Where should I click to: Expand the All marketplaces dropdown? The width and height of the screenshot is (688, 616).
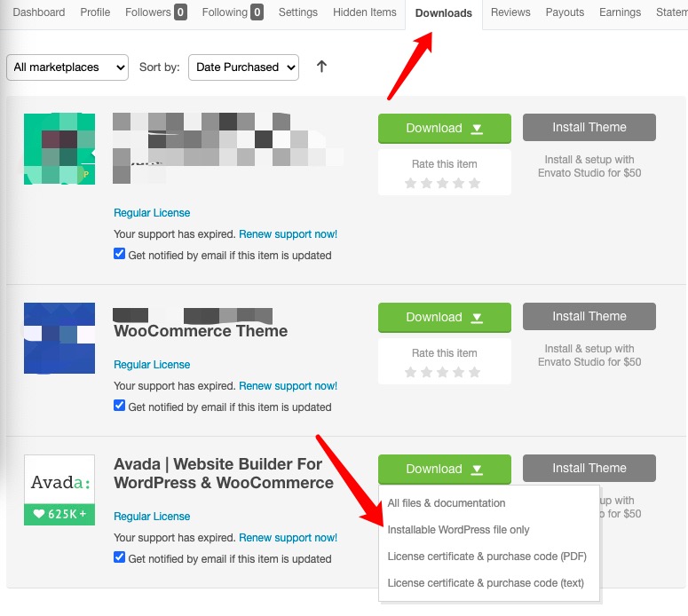67,67
